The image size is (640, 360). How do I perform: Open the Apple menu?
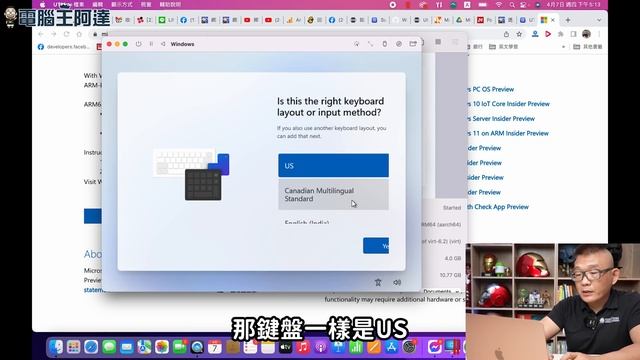[42, 4]
